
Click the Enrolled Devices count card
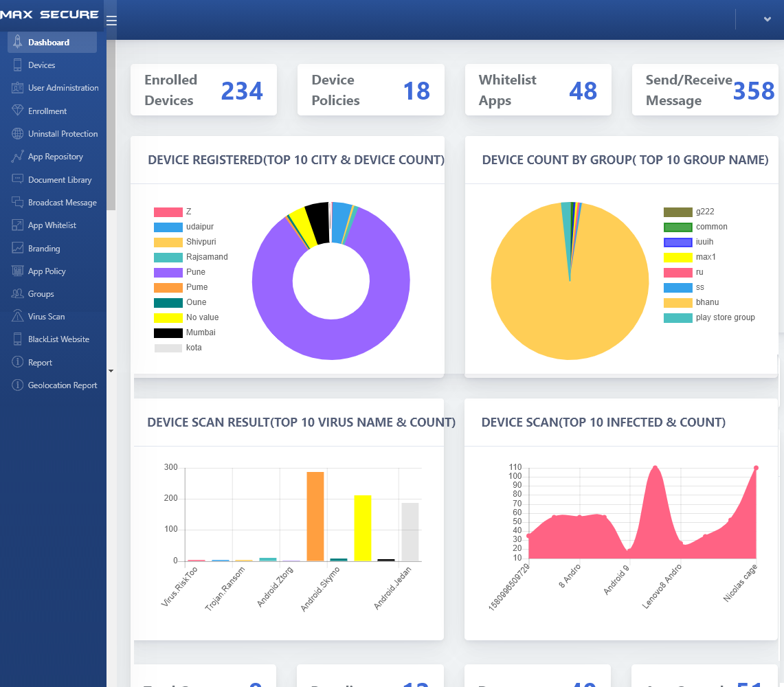(203, 89)
